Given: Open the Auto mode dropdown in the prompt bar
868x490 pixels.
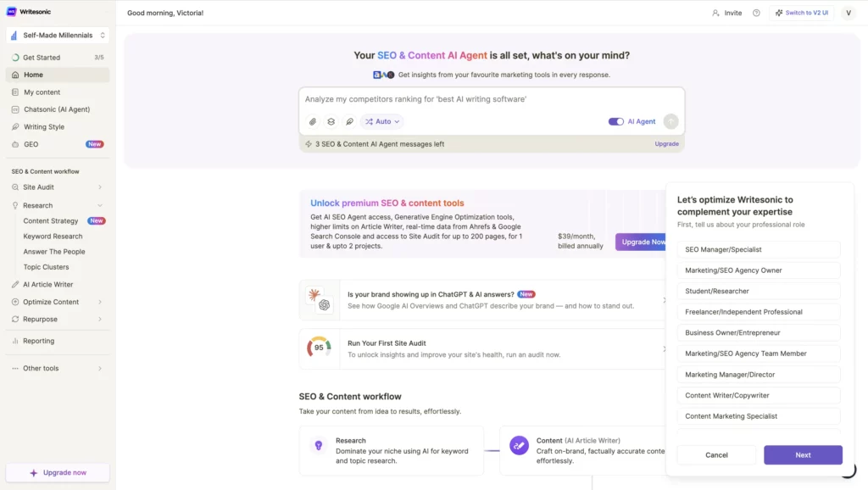Looking at the screenshot, I should tap(381, 121).
